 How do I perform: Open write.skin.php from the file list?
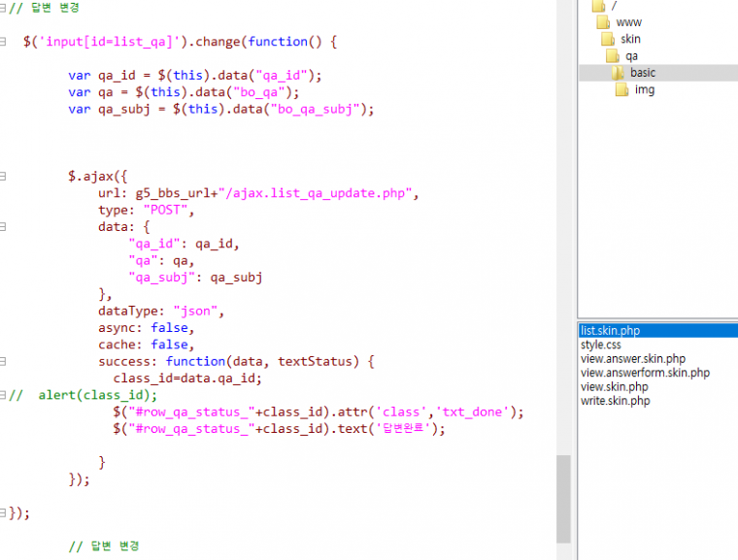coord(615,400)
